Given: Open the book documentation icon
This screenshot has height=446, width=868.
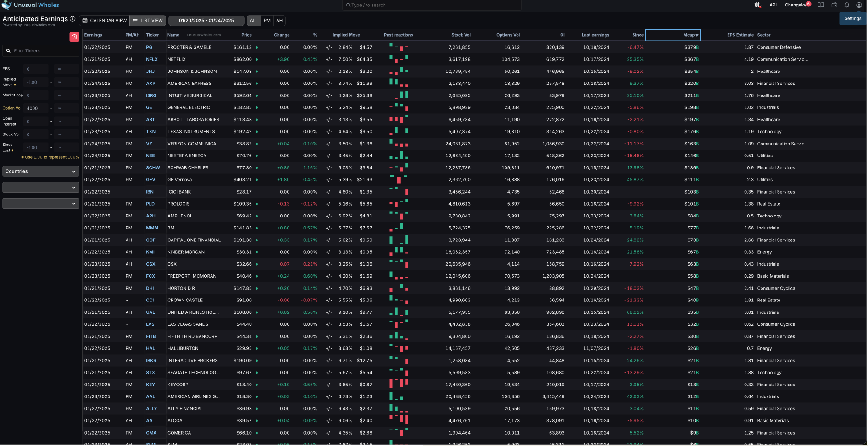Looking at the screenshot, I should pyautogui.click(x=821, y=5).
